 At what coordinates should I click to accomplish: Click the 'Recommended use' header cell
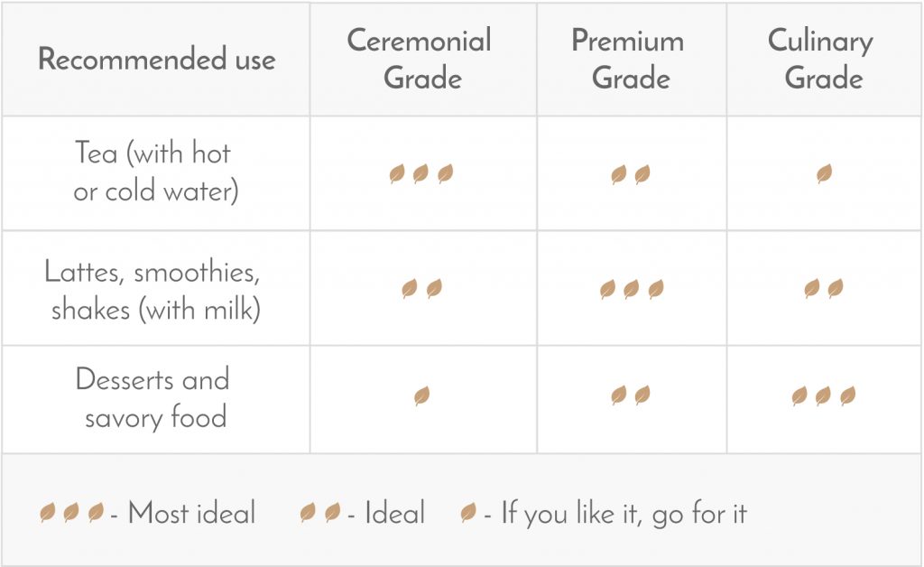(156, 60)
